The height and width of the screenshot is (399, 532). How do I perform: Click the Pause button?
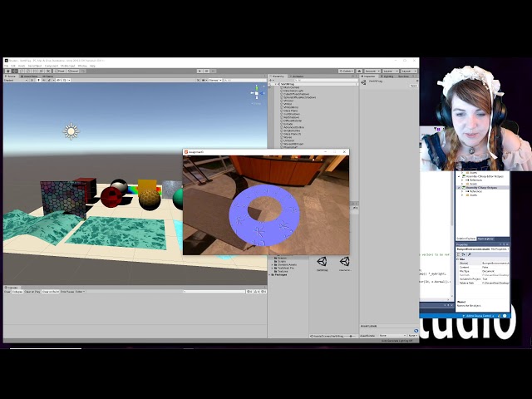tap(206, 71)
